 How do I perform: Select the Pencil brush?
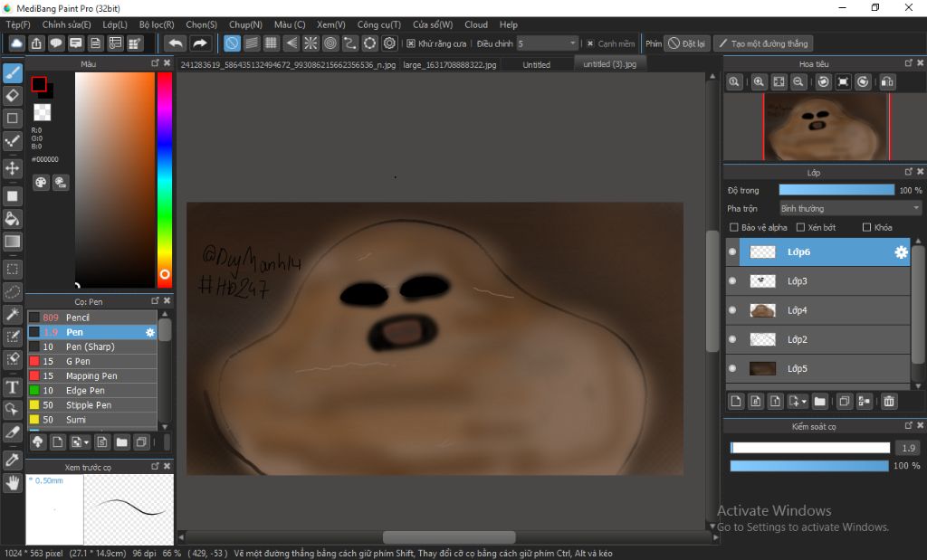[92, 318]
